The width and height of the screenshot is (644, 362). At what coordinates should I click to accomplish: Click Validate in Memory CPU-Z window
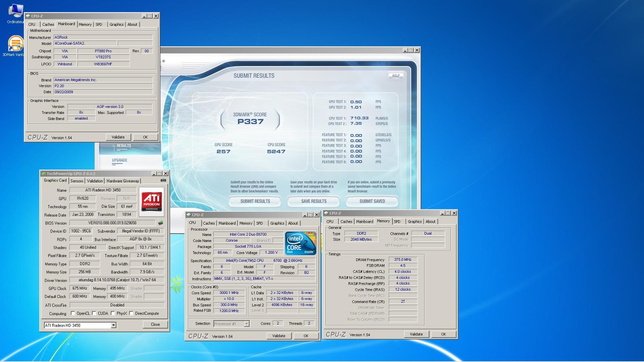[x=416, y=334]
